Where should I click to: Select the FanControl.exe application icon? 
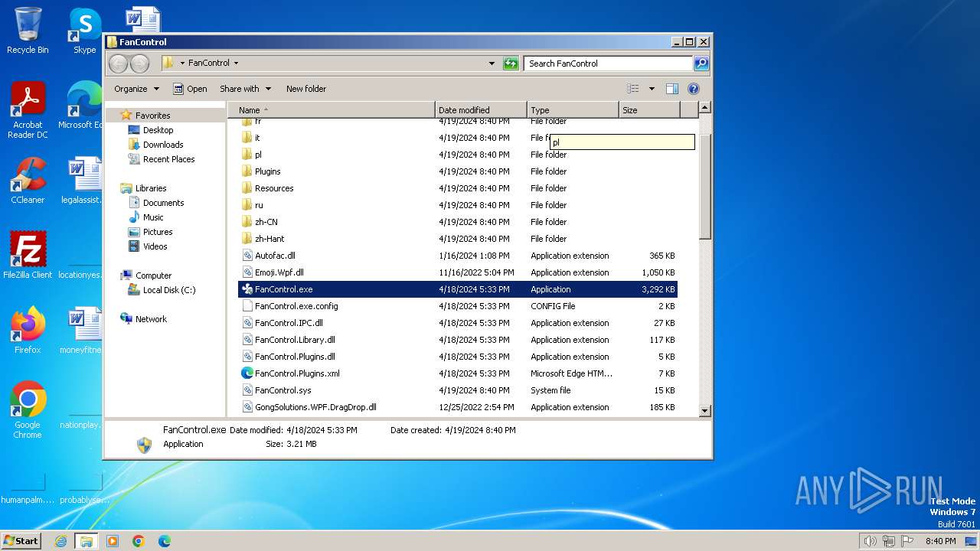click(x=247, y=289)
